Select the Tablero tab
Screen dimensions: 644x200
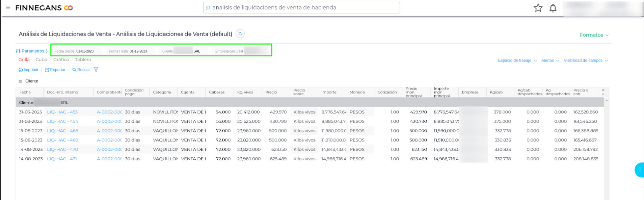click(83, 60)
